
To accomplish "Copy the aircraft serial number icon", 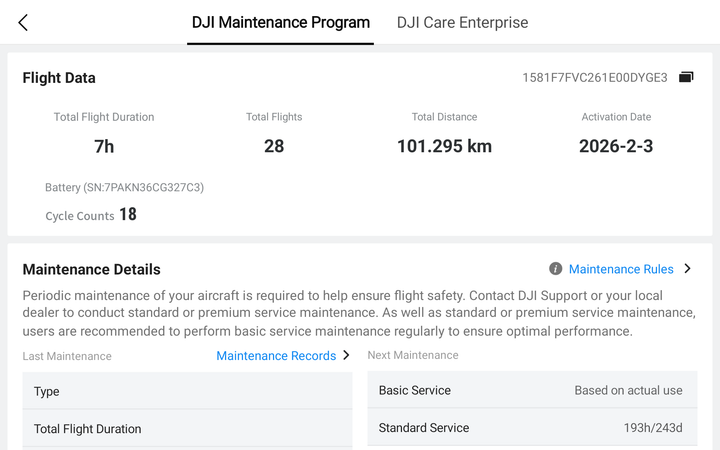I will click(x=686, y=77).
